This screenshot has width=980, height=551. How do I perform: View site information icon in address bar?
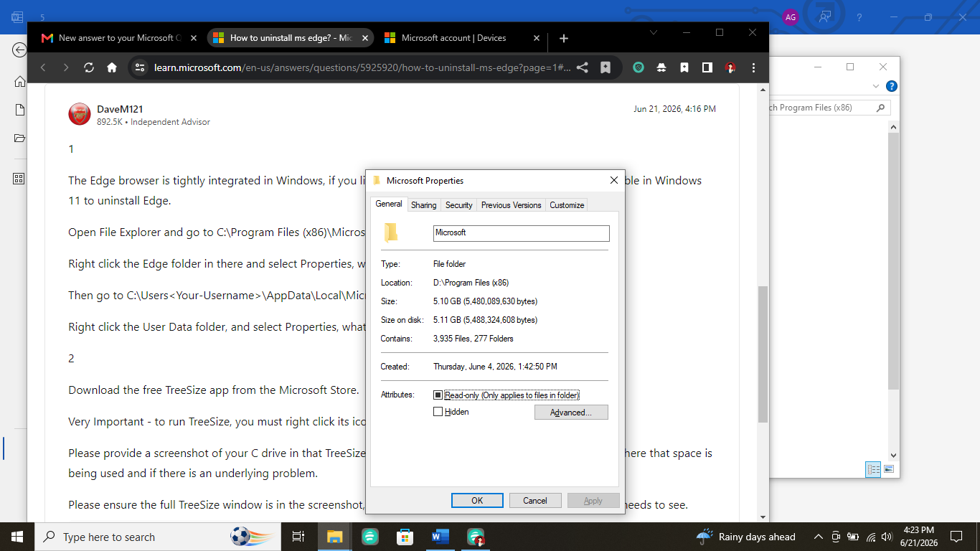click(140, 67)
